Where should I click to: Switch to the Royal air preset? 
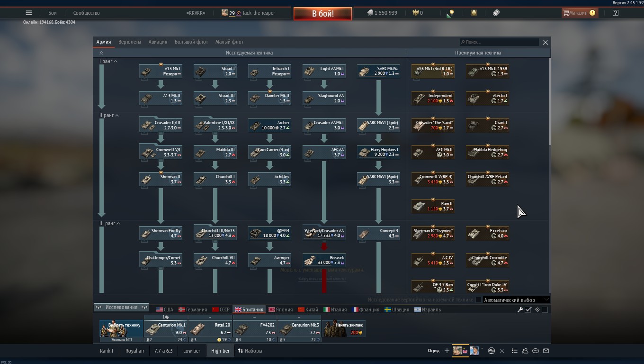(135, 351)
